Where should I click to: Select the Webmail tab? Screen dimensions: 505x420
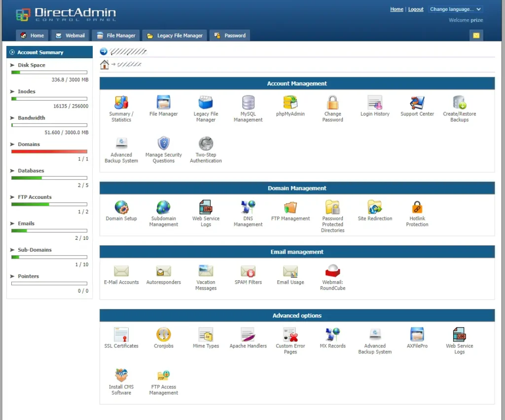70,36
